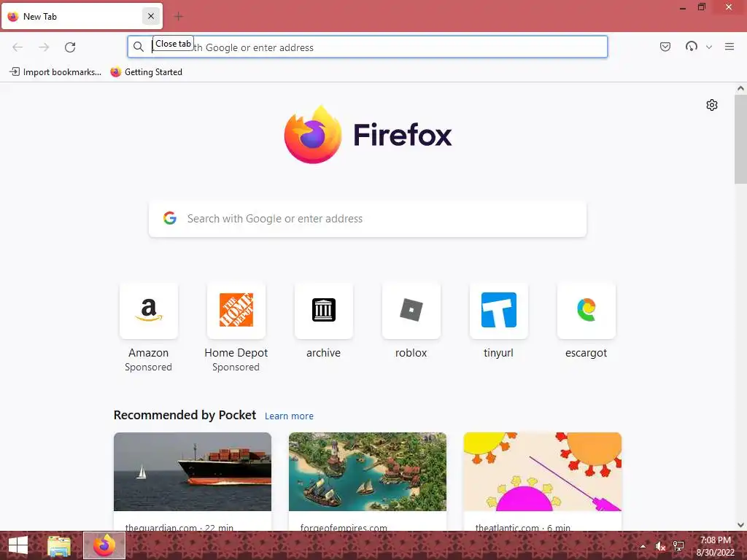
Task: Open File Explorer from taskbar
Action: [x=59, y=545]
